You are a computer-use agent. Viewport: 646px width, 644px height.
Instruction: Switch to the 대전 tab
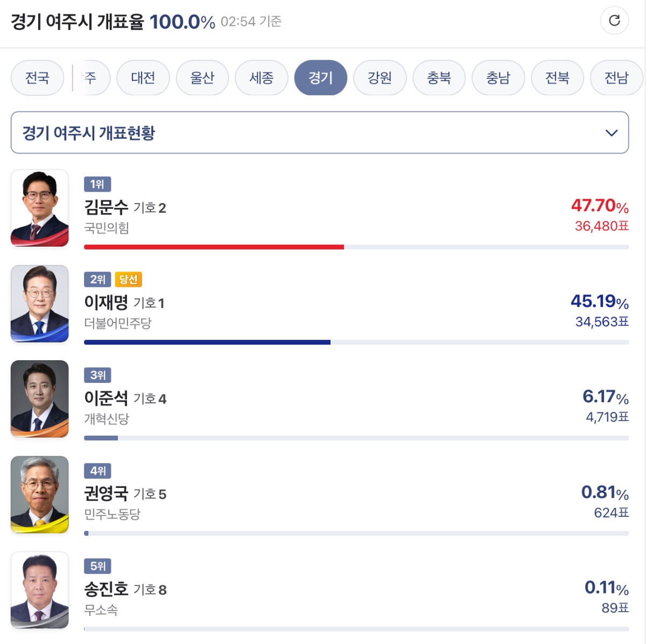pyautogui.click(x=143, y=78)
